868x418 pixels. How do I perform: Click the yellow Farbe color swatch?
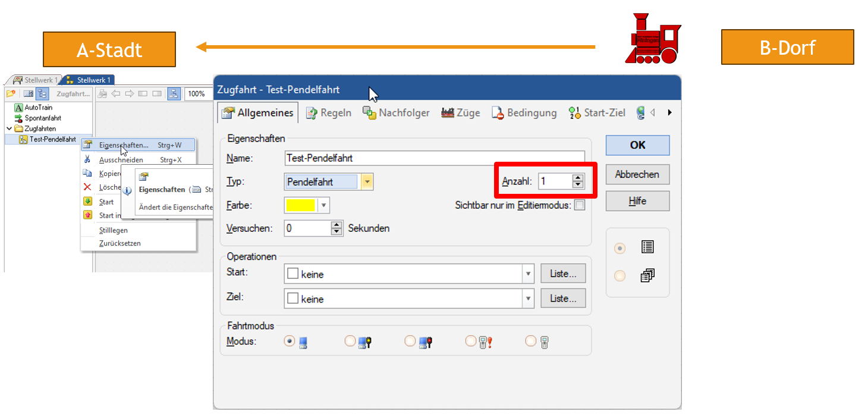pos(301,206)
